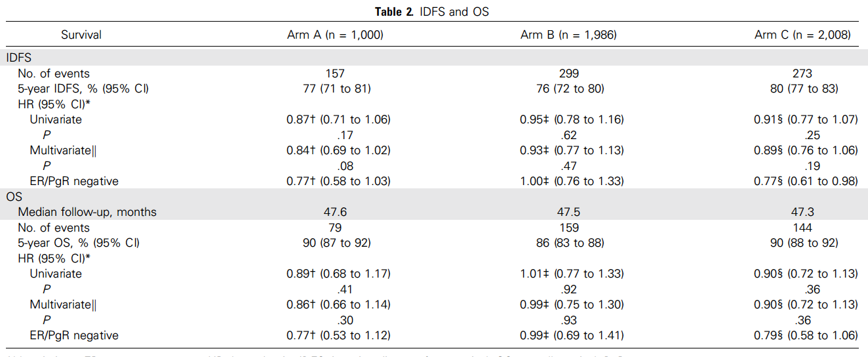
Task: Select the "Survival" column header
Action: (81, 35)
